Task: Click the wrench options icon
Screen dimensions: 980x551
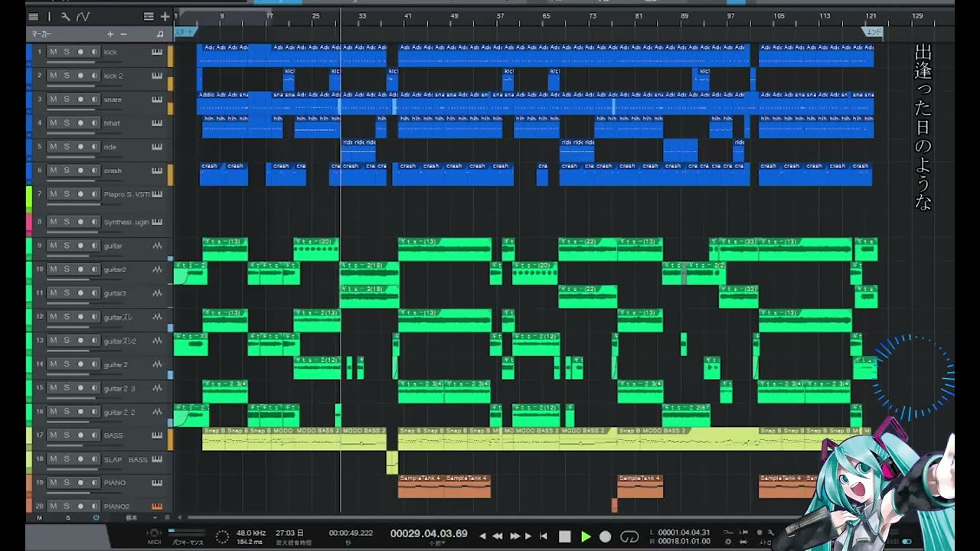Action: 66,16
